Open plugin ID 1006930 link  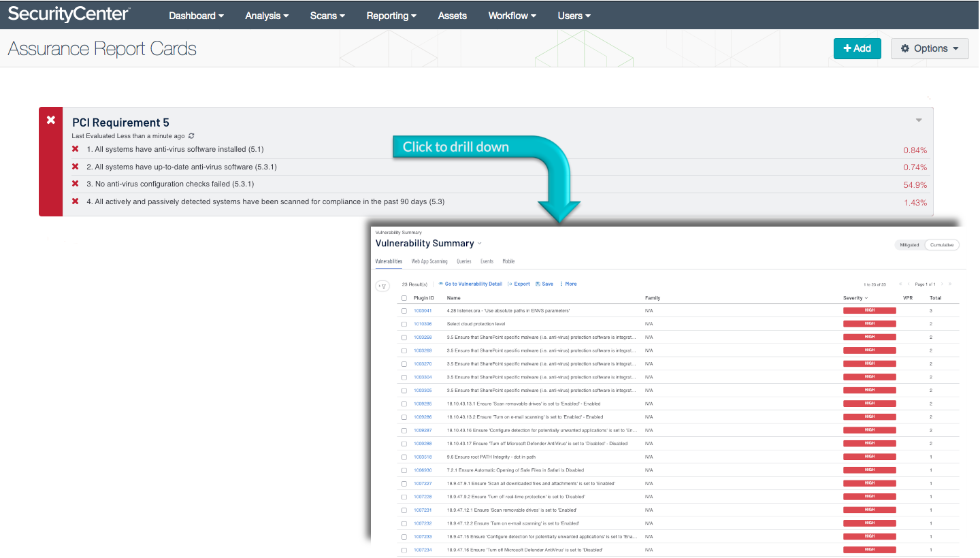click(423, 470)
